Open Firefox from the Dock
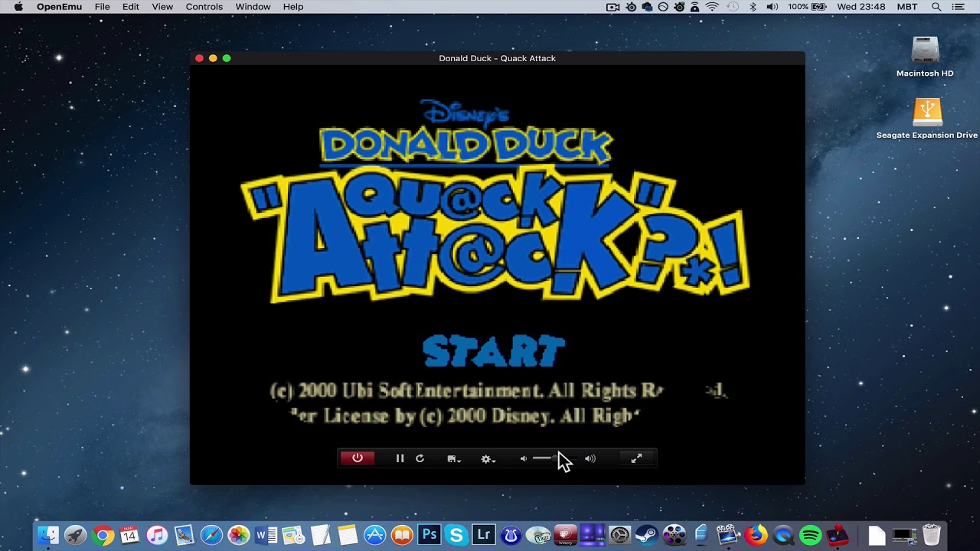Screen dimensions: 980x551 pyautogui.click(x=756, y=535)
